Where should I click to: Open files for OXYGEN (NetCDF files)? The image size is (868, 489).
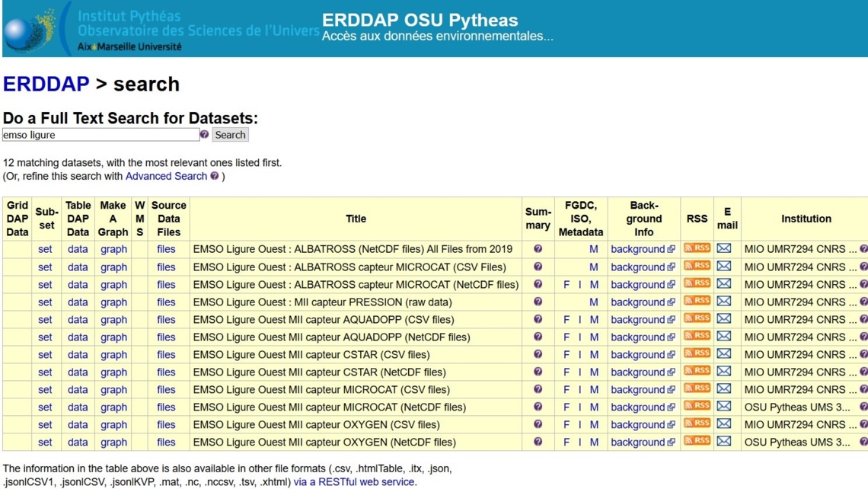166,443
